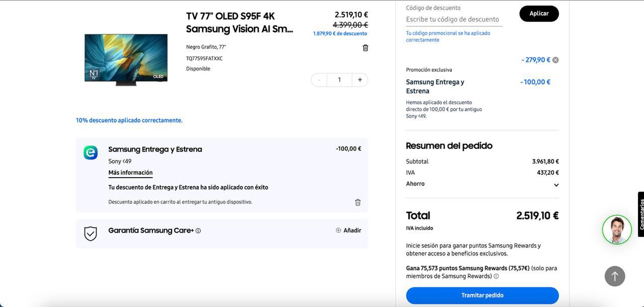Image resolution: width=644 pixels, height=307 pixels.
Task: Click the Entrega y Estrena logo icon
Action: [x=91, y=152]
